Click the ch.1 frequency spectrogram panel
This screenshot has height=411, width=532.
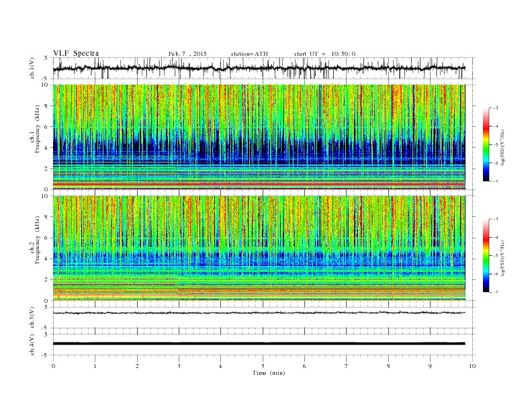pyautogui.click(x=259, y=137)
